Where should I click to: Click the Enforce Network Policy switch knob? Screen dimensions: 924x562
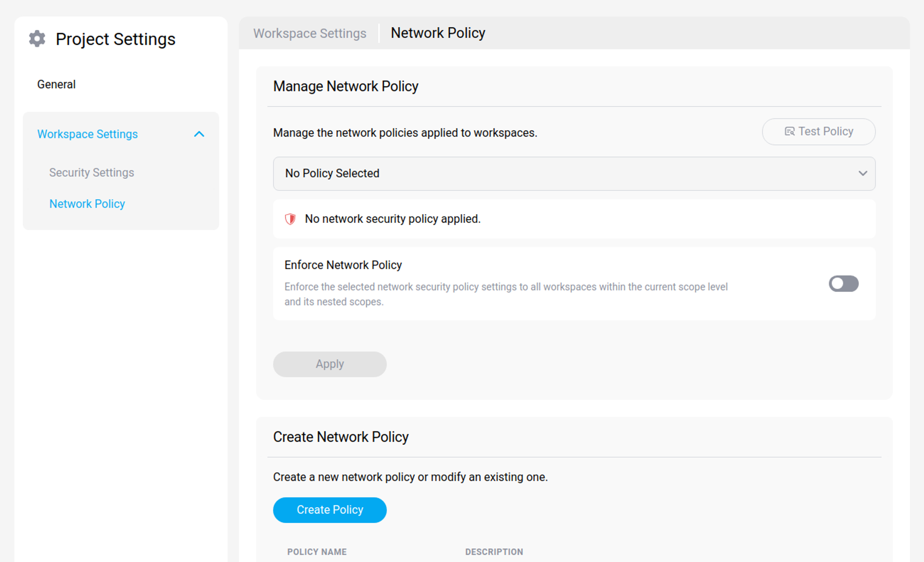(837, 284)
